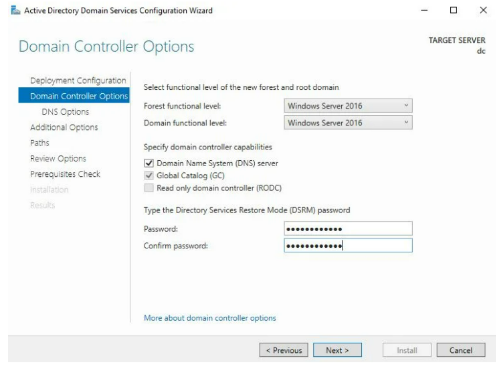Open Forest functional level dropdown
Viewport: 500px width, 371px height.
[348, 106]
